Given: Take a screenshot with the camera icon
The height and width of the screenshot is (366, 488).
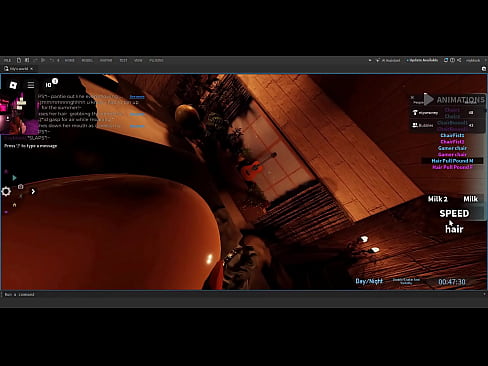Looking at the screenshot, I should tap(20, 187).
